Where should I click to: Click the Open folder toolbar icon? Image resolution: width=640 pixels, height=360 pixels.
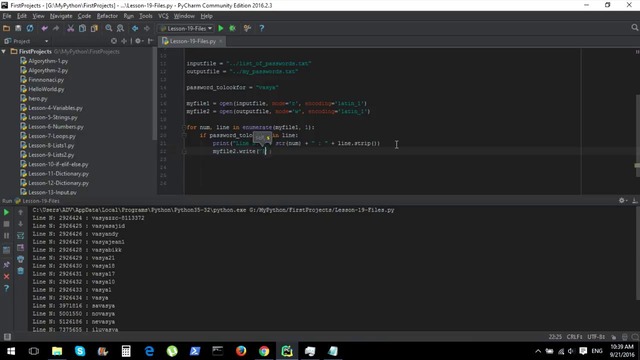6,28
